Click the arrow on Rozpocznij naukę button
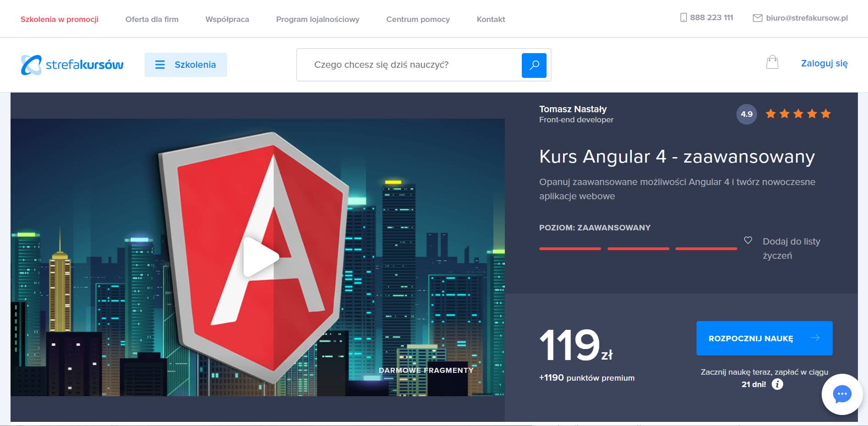Image resolution: width=868 pixels, height=426 pixels. point(815,338)
